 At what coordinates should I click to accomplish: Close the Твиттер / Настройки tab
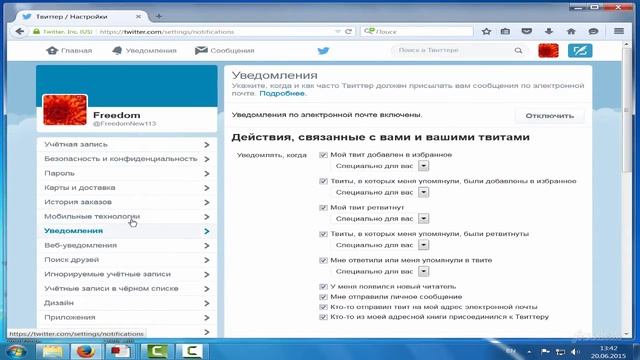(x=138, y=17)
